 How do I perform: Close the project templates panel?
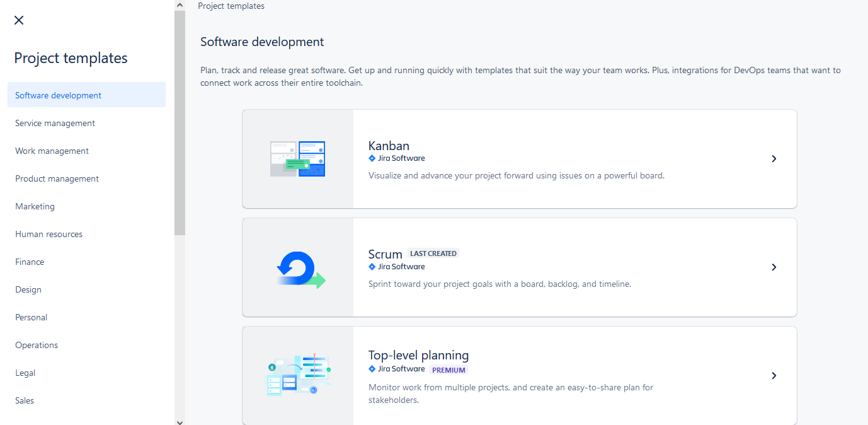point(18,20)
